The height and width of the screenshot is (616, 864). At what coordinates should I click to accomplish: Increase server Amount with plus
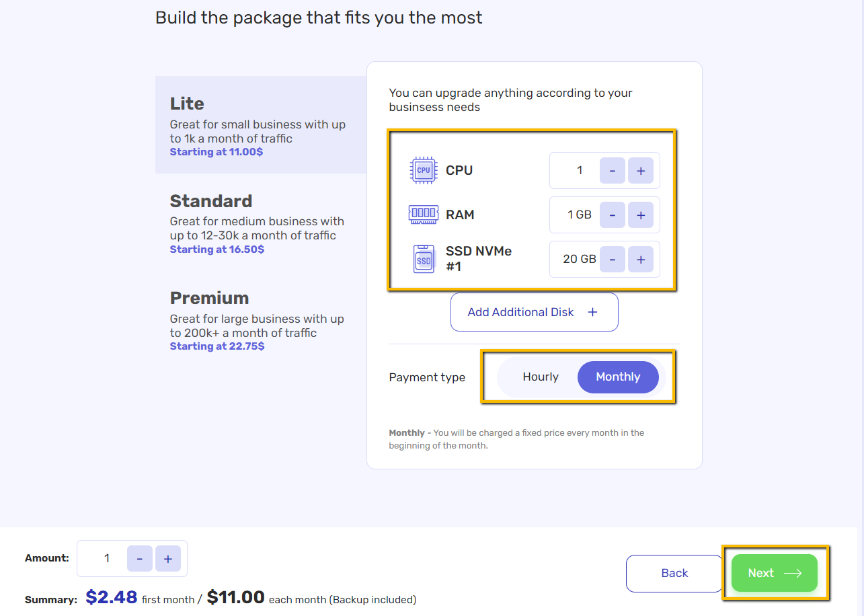click(168, 558)
